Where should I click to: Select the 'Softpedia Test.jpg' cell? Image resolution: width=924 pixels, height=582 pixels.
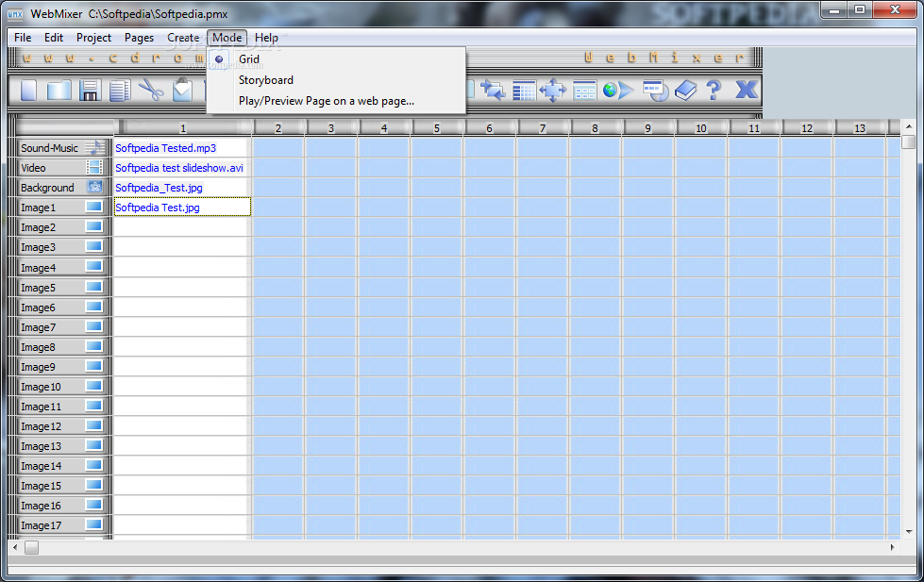182,208
